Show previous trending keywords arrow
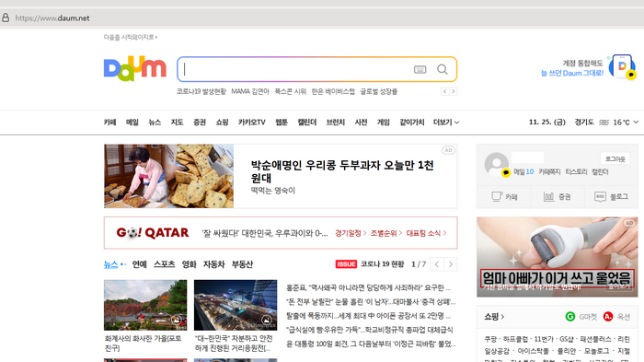This screenshot has width=644, height=362. click(444, 91)
